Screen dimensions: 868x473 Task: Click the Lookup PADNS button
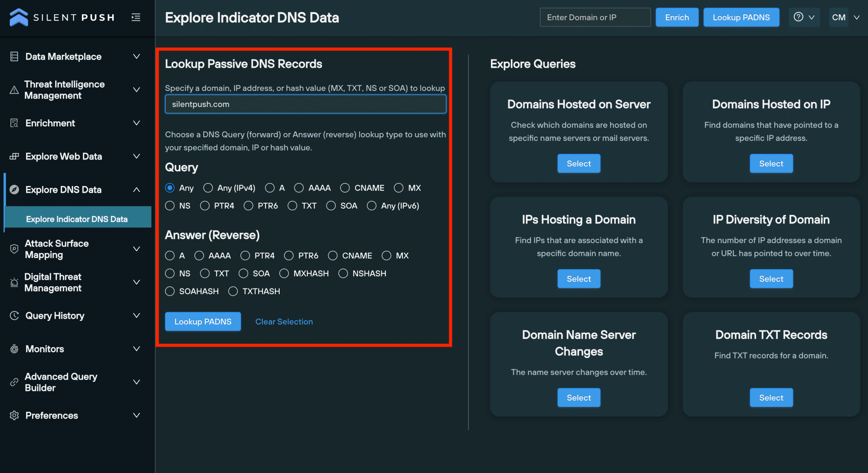[202, 321]
